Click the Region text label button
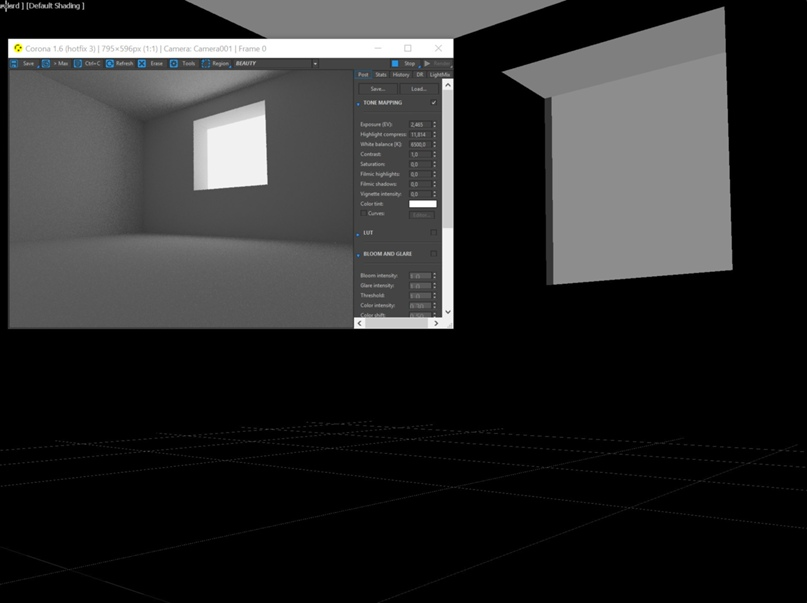Screen dimensions: 807x603 [x=220, y=63]
